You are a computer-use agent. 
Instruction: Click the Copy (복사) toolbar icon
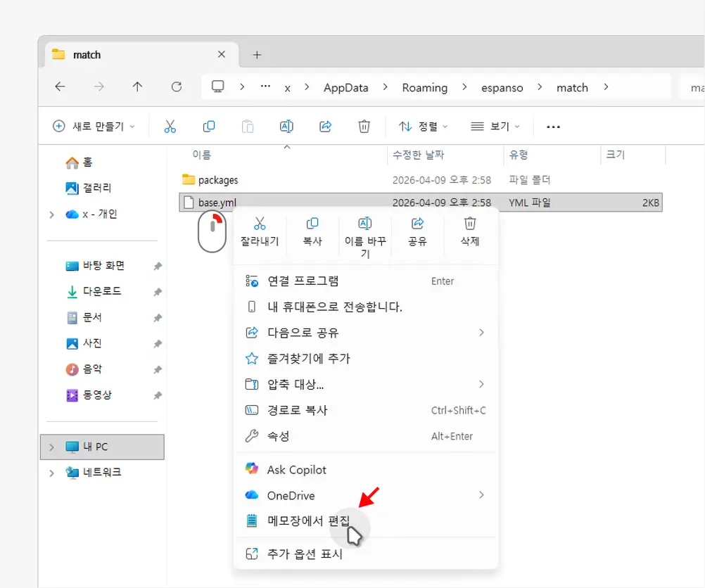coord(208,126)
